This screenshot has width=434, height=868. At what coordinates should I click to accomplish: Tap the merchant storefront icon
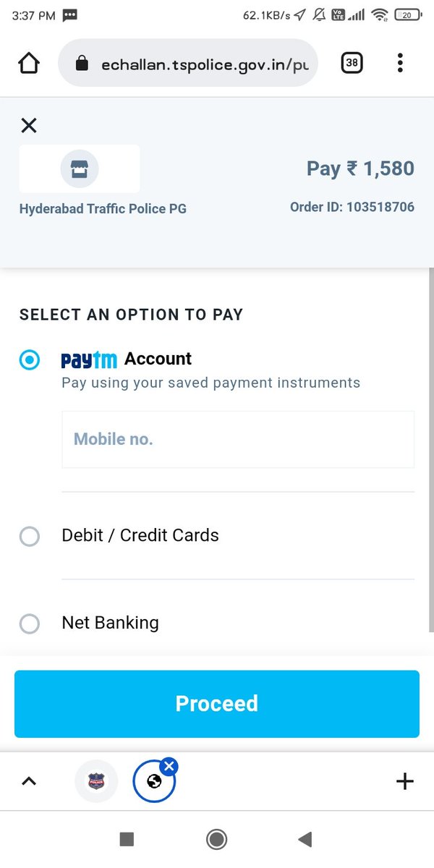pyautogui.click(x=79, y=169)
